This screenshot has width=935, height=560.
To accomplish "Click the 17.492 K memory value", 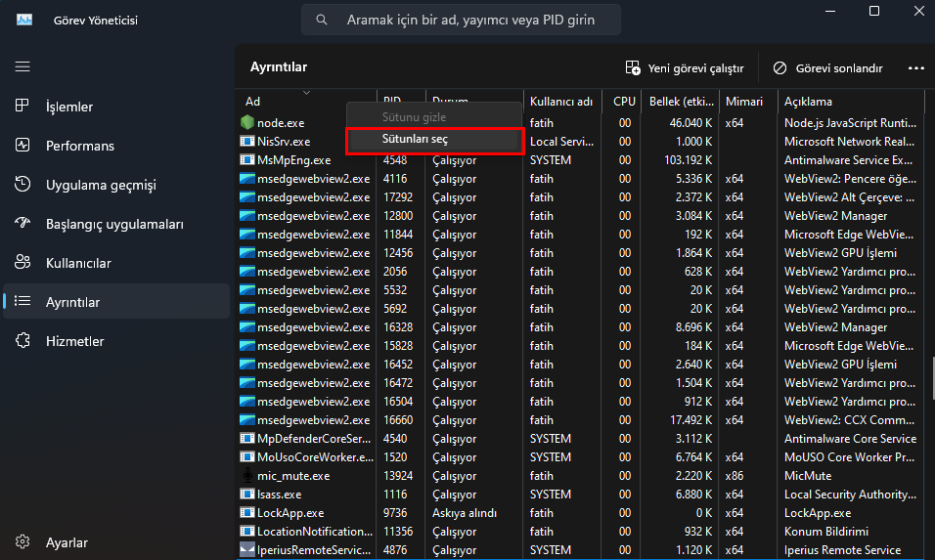I will pos(690,420).
